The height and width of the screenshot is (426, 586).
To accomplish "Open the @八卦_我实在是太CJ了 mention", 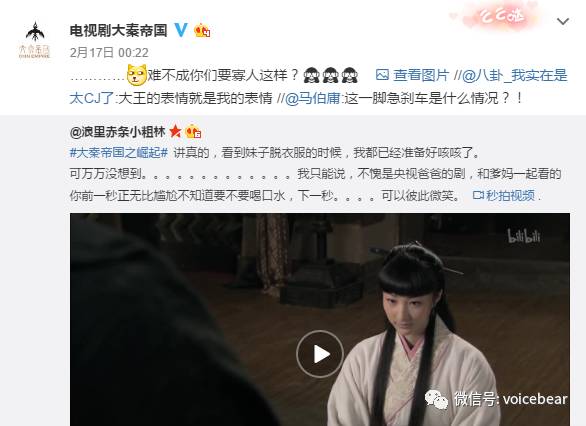I will coord(318,87).
